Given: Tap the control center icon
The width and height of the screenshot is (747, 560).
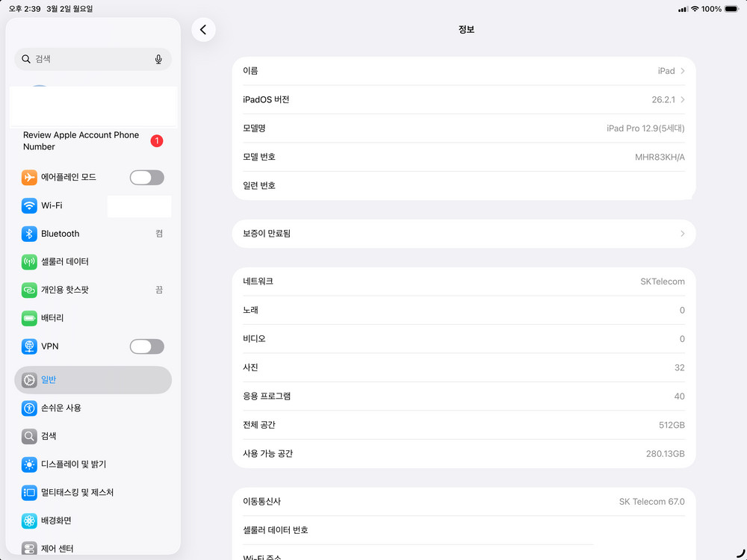Looking at the screenshot, I should (29, 548).
